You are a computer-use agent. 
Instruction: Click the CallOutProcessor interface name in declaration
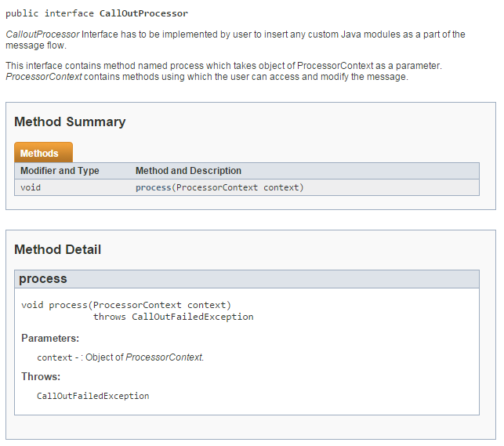pyautogui.click(x=143, y=13)
